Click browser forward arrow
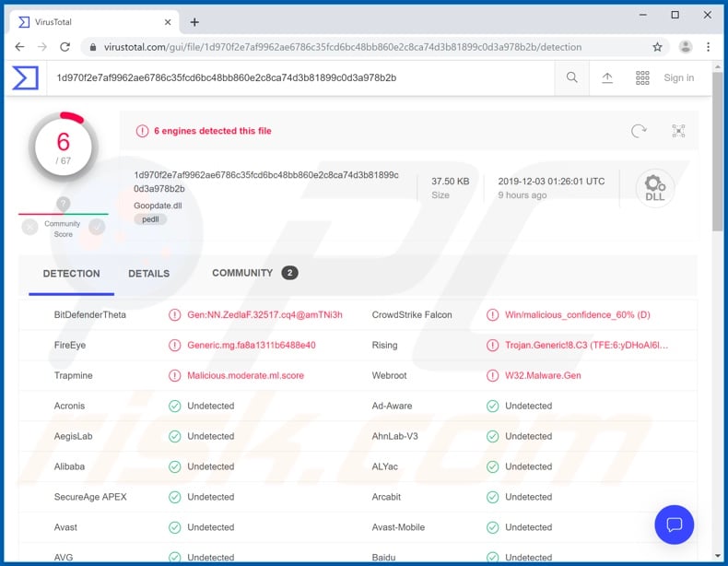This screenshot has height=566, width=728. click(x=42, y=47)
